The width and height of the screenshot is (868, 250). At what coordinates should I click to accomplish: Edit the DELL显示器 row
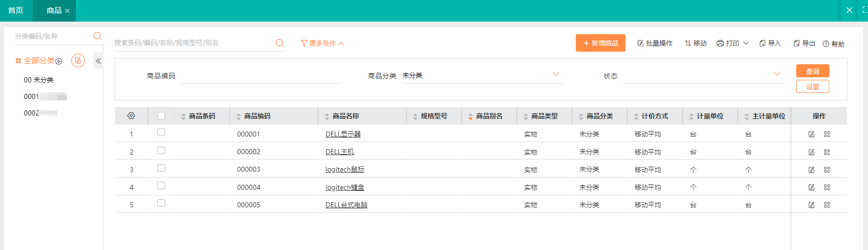click(x=811, y=134)
